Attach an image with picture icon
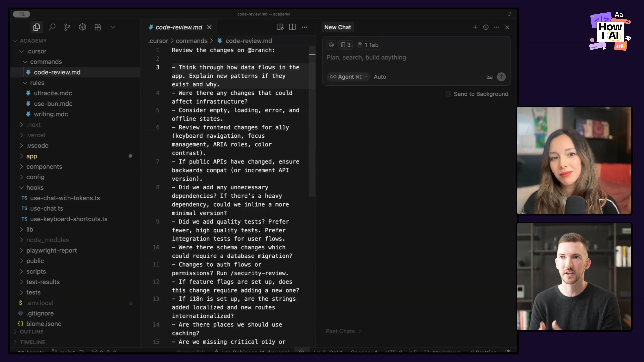The image size is (644, 362). click(490, 77)
